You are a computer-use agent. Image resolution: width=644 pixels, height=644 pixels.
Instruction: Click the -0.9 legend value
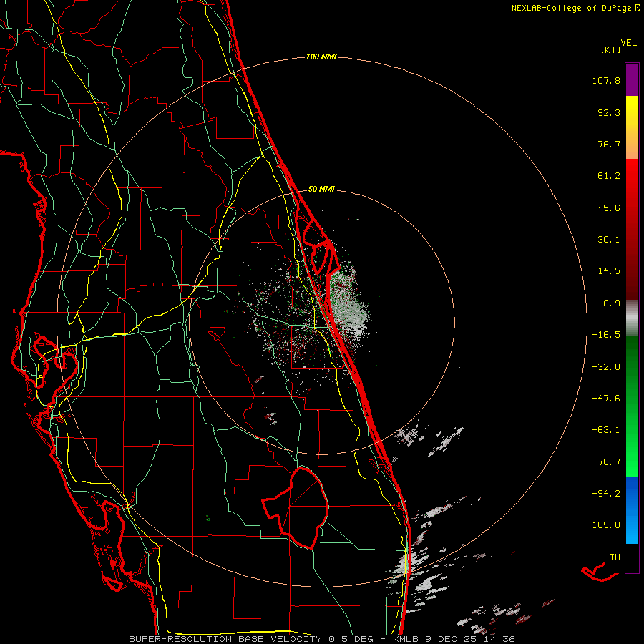click(x=609, y=303)
